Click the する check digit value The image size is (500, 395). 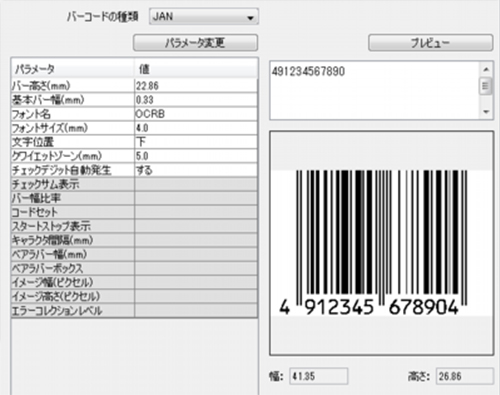pos(196,170)
